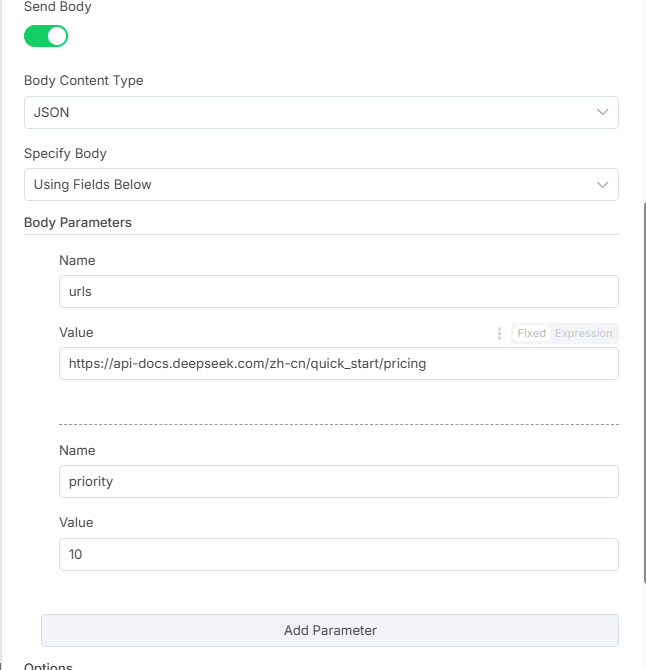The image size is (646, 670).
Task: Toggle the Send Body switch
Action: (x=46, y=37)
